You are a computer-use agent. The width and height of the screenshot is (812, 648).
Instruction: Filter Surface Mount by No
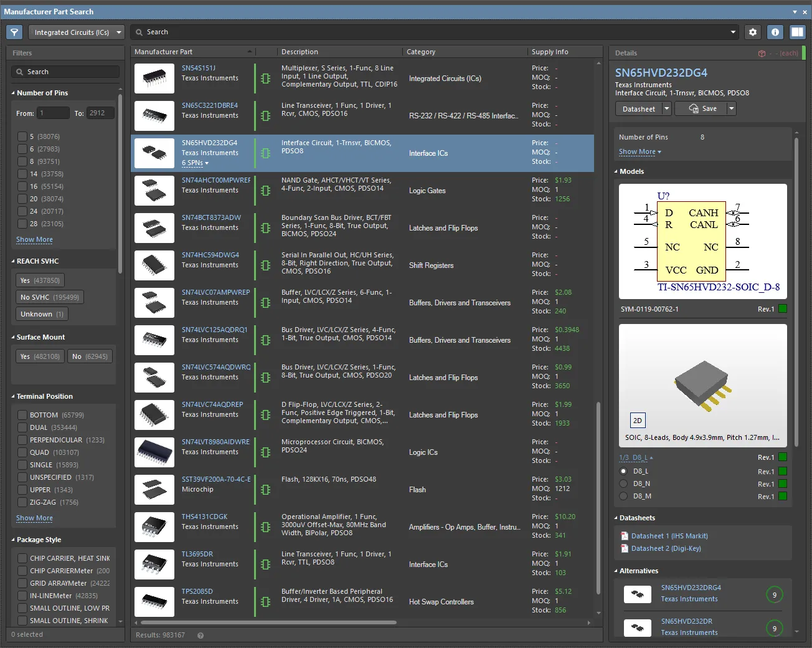coord(90,356)
